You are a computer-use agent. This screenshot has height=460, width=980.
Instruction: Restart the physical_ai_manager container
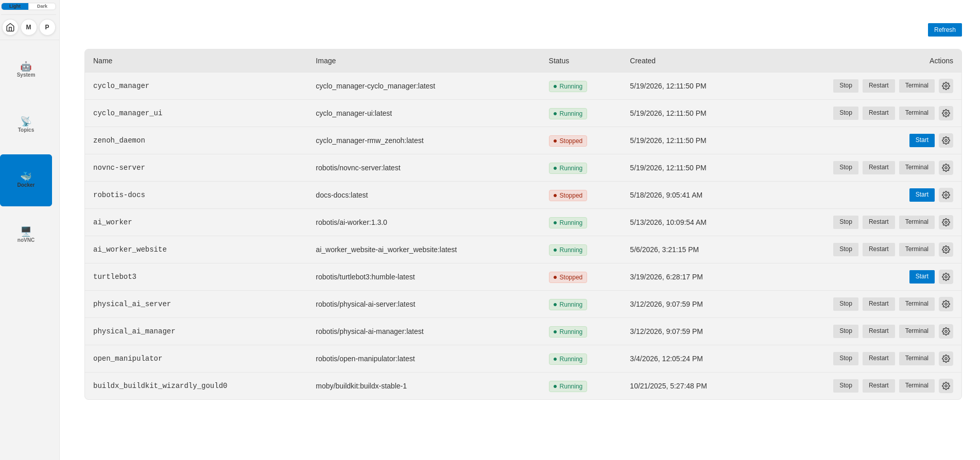pos(879,331)
